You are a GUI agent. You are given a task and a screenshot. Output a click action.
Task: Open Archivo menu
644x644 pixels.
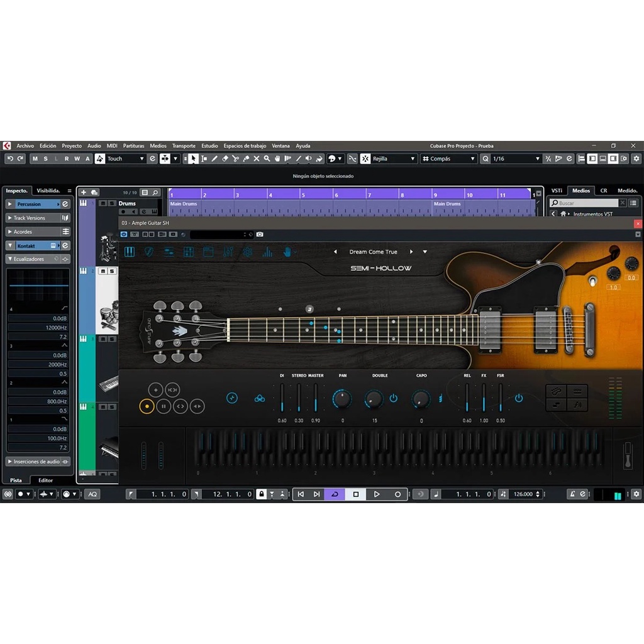click(25, 146)
